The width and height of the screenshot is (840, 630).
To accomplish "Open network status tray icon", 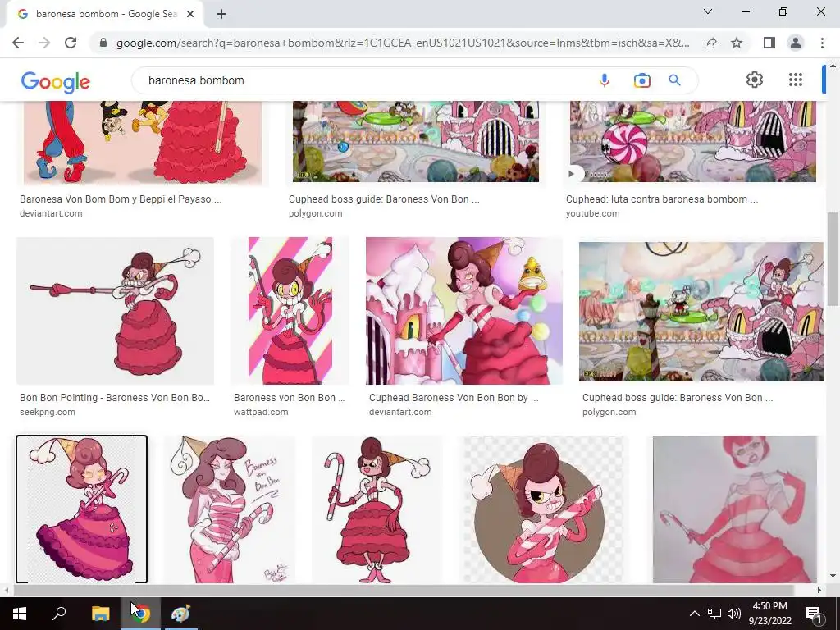I will [714, 614].
